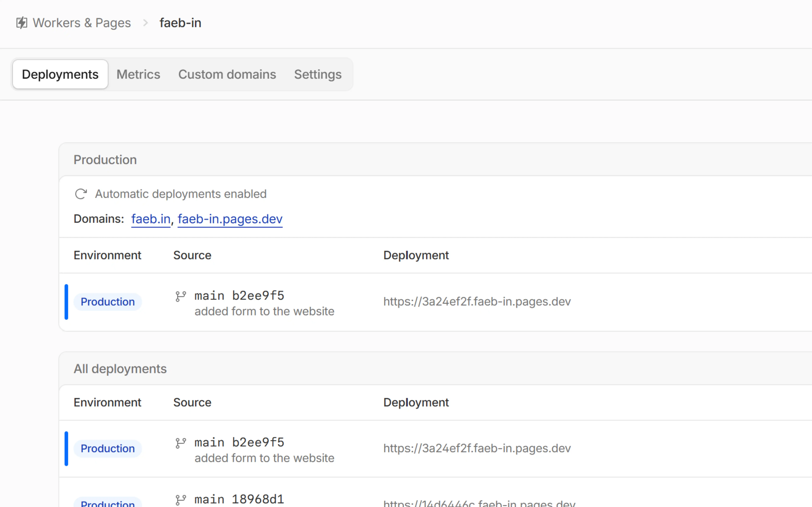This screenshot has height=507, width=812.
Task: Click the Workers & Pages lightning icon
Action: (22, 23)
